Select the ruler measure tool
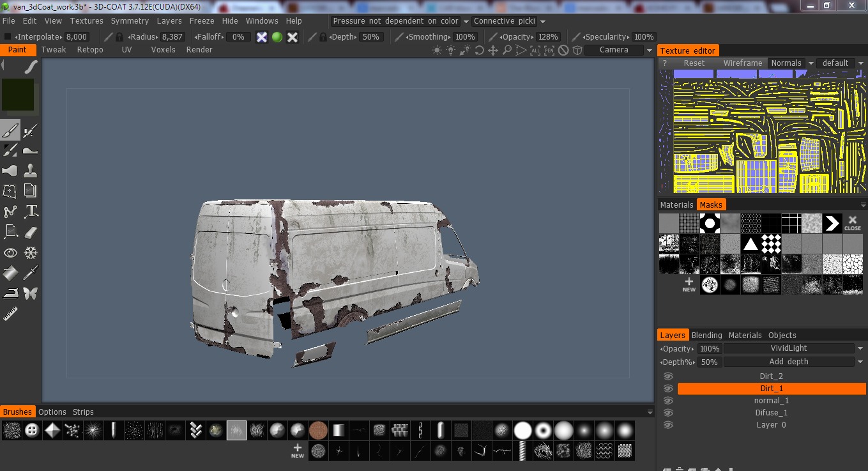The height and width of the screenshot is (471, 868). [10, 314]
